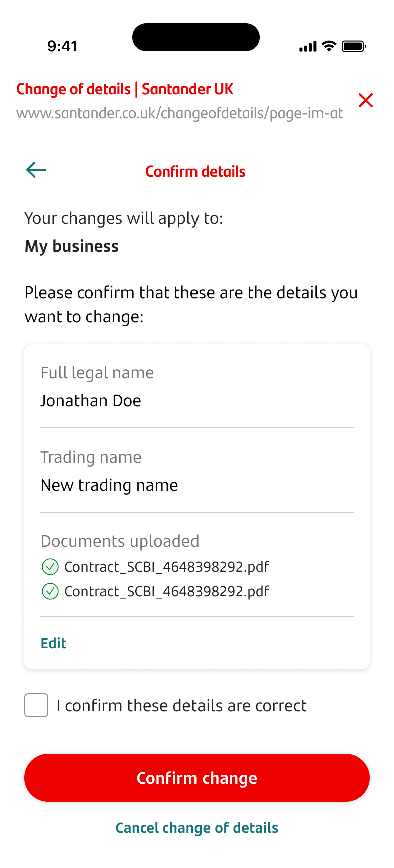Tap the 'Confirm details' page heading

[x=195, y=172]
